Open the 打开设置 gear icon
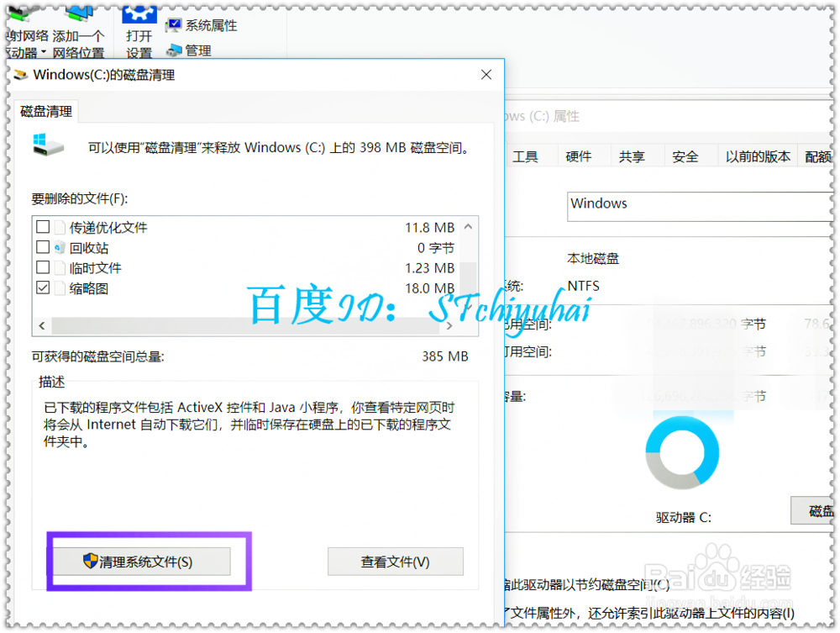Screen dimensions: 840x633 (x=139, y=14)
